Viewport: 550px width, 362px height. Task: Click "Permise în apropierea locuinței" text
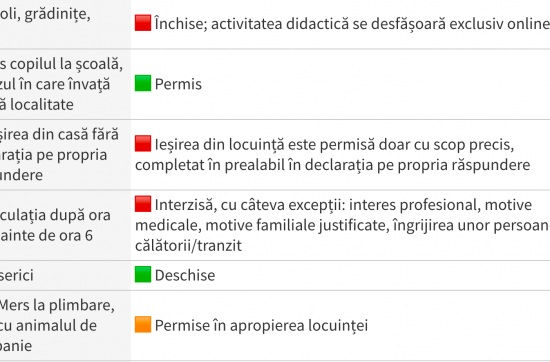click(x=261, y=326)
